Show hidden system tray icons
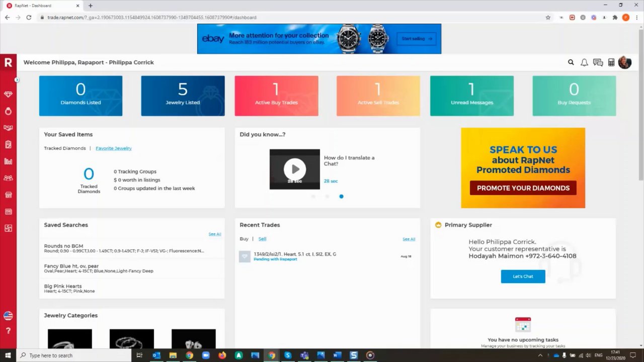Image resolution: width=644 pixels, height=362 pixels. (x=540, y=355)
